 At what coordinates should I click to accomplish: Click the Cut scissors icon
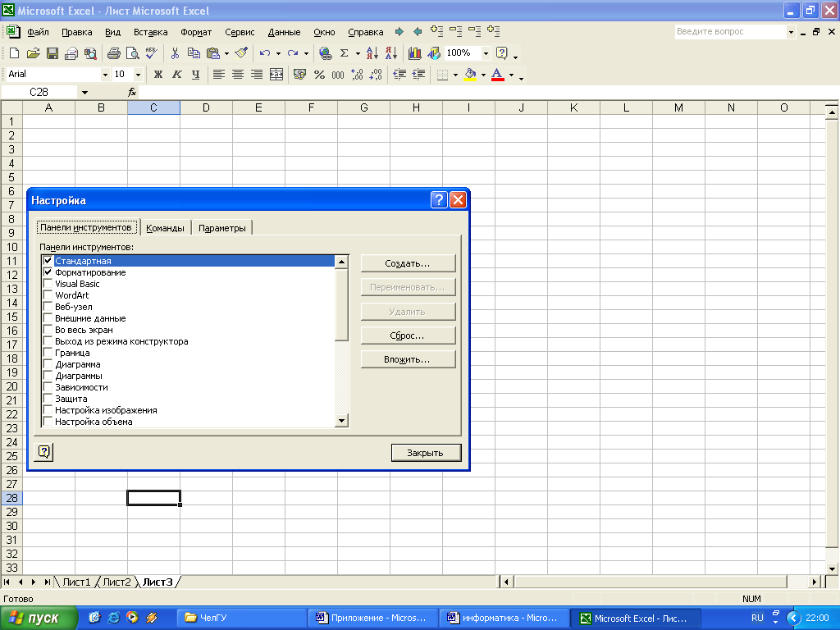pos(175,52)
